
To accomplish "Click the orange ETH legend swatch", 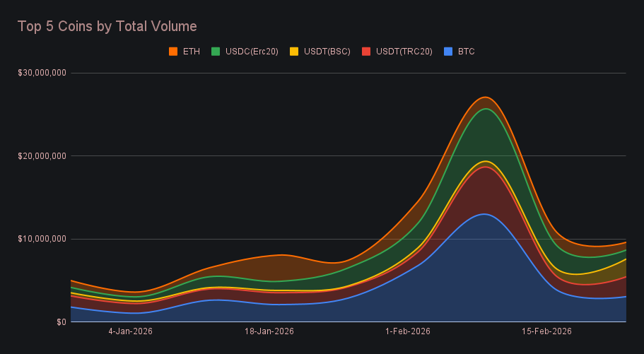I will 172,52.
